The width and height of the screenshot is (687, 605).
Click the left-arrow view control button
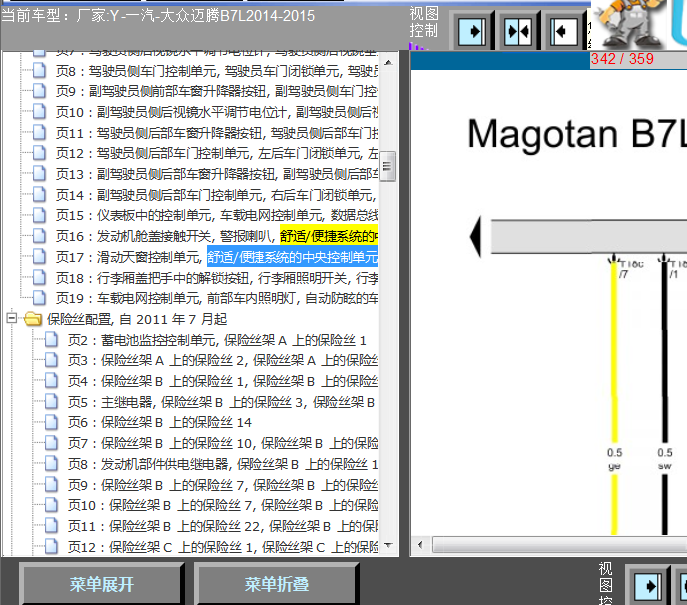point(563,32)
